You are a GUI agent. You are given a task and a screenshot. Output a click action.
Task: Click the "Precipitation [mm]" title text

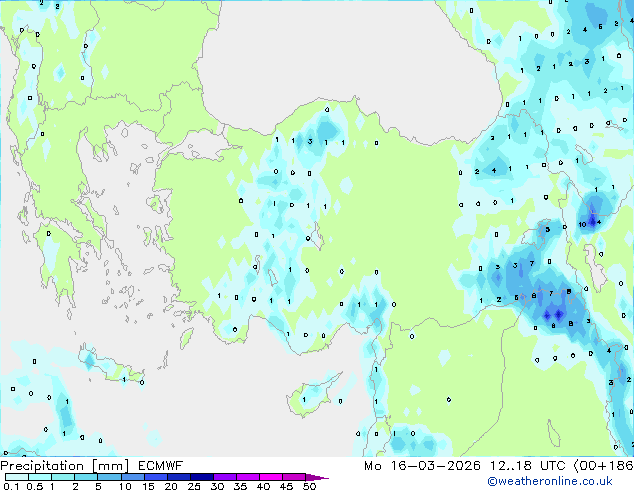[x=65, y=466]
